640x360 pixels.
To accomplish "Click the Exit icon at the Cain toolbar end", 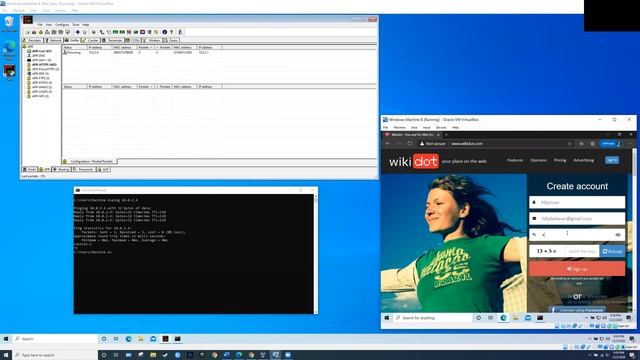I will point(180,32).
